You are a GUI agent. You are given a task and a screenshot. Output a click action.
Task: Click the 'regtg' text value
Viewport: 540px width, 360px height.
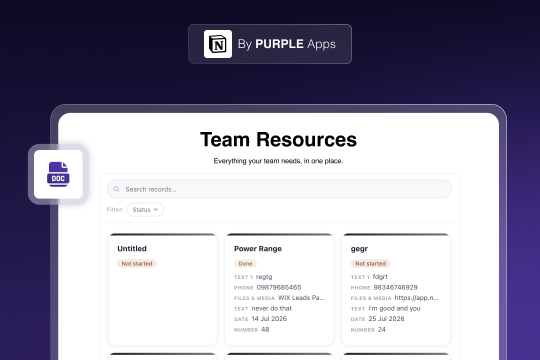point(264,277)
